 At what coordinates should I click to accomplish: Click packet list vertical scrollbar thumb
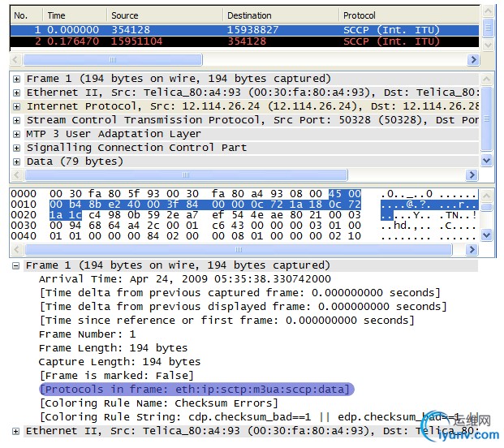coord(488,28)
